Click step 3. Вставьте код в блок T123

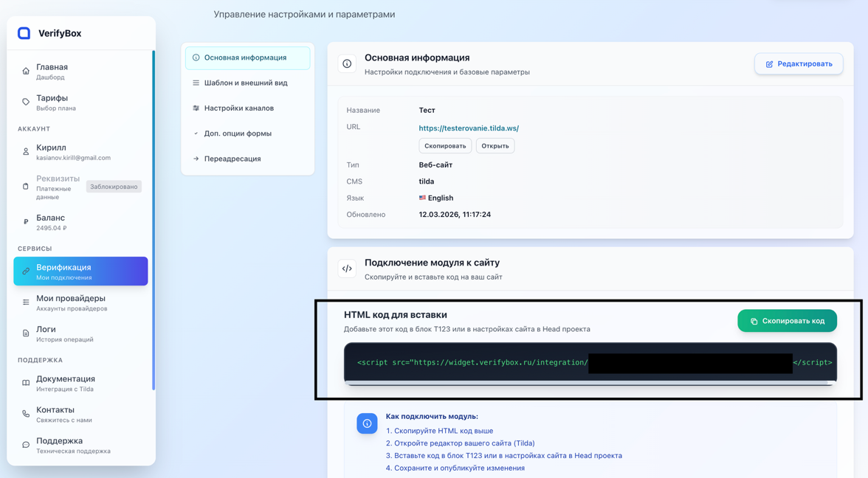[x=503, y=455]
